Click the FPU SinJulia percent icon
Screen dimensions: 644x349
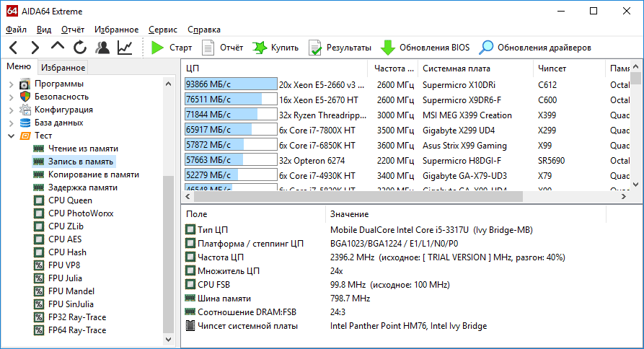pyautogui.click(x=39, y=304)
